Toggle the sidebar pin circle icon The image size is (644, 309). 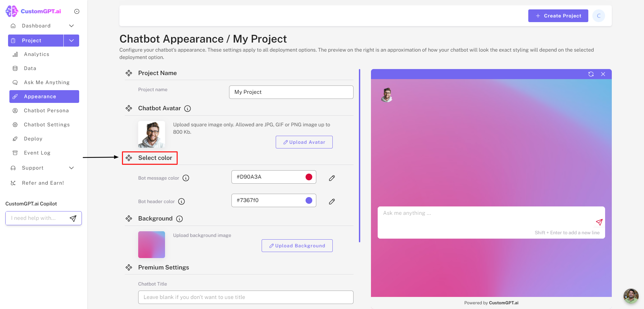point(77,11)
